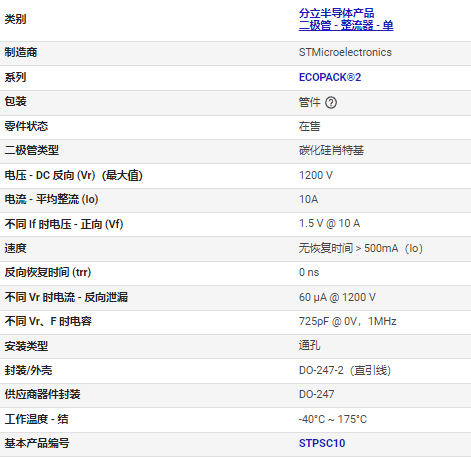Click the 1.5 V @ 10 A value
This screenshot has height=459, width=471.
click(329, 223)
